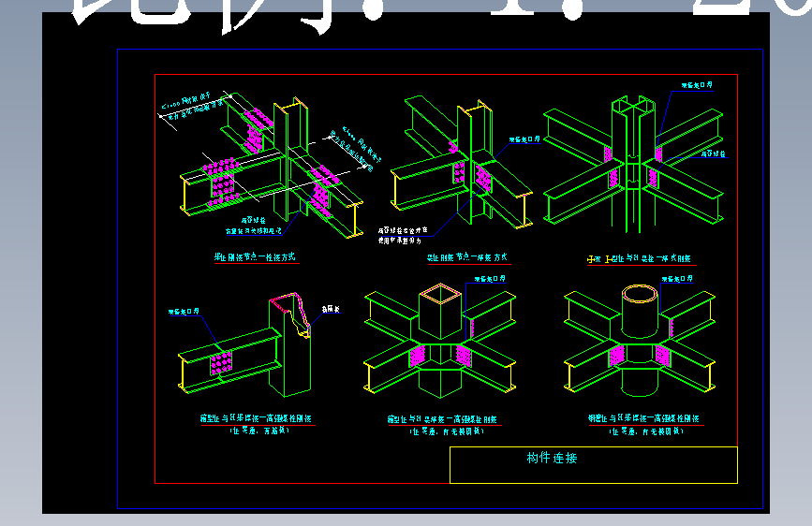Screen dimensions: 812x526
Task: Click the 构件连接 title block text
Action: tap(552, 458)
